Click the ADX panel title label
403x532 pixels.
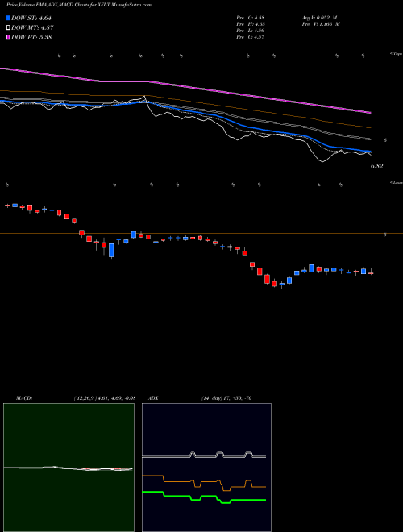pyautogui.click(x=154, y=398)
